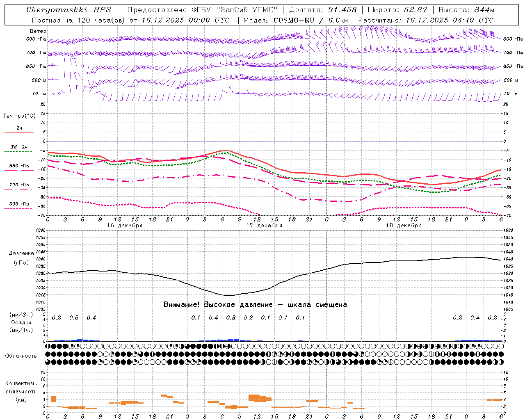Viewport: 525px width, 420px height.
Task: Select the Долгота: 91.458 header value
Action: tap(323, 10)
